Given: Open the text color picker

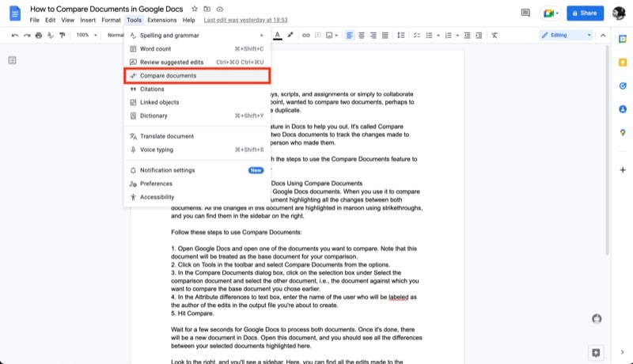Looking at the screenshot, I should tap(278, 36).
